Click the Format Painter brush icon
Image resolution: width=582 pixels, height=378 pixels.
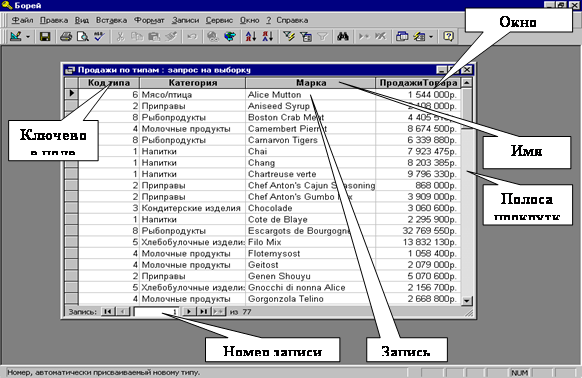171,36
